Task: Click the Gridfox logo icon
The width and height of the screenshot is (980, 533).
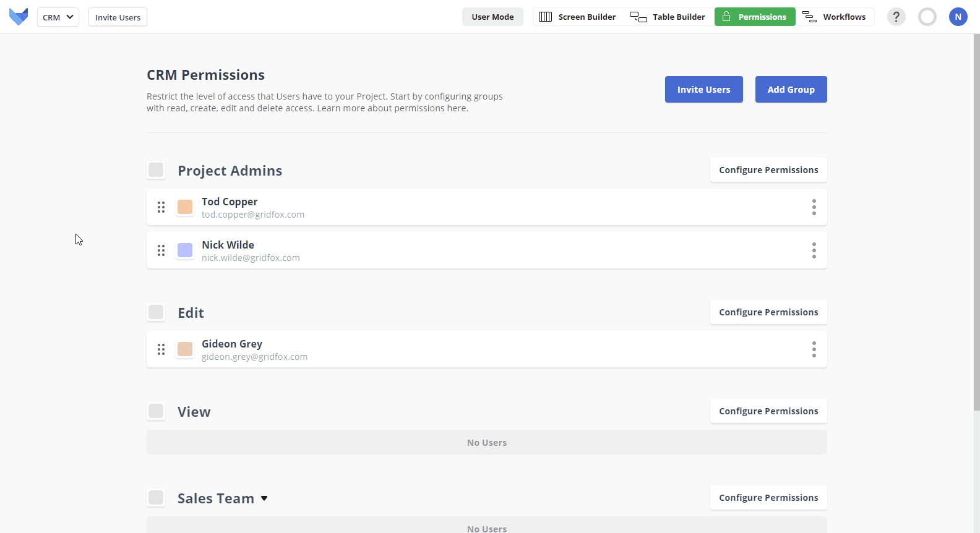Action: [19, 17]
